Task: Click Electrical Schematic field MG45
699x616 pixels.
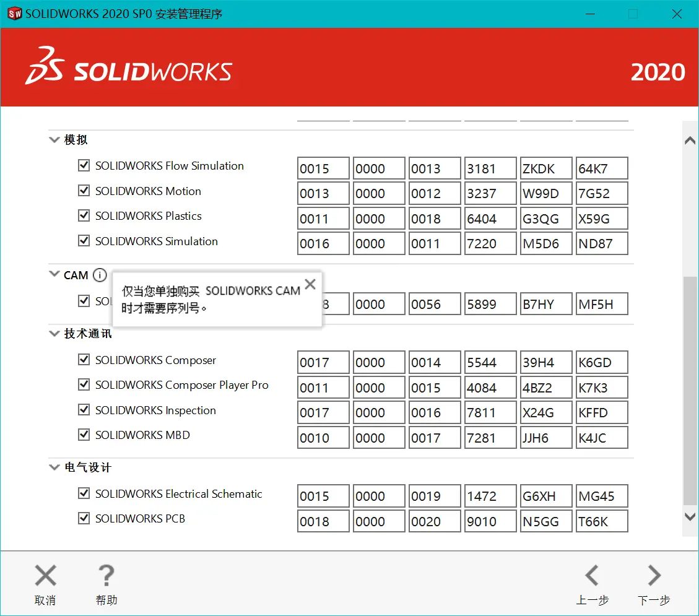Action: click(x=602, y=496)
